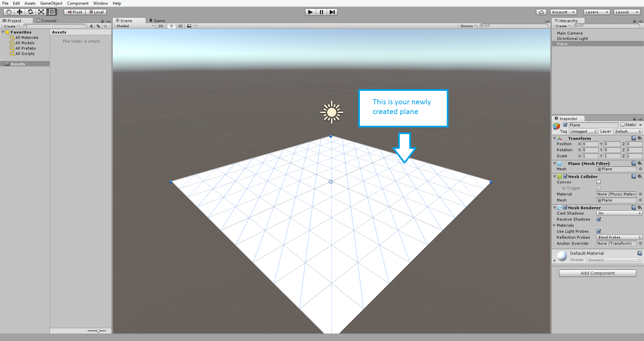Expand the Materials foldout

[x=554, y=225]
